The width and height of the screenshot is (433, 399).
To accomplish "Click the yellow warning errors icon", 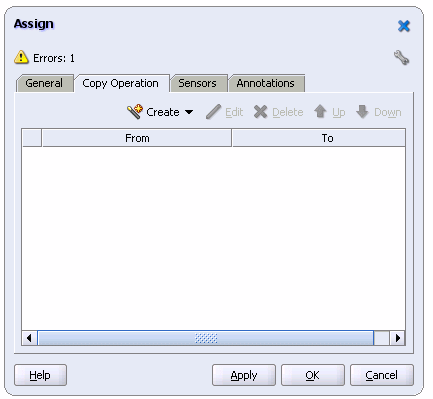I will coord(21,57).
